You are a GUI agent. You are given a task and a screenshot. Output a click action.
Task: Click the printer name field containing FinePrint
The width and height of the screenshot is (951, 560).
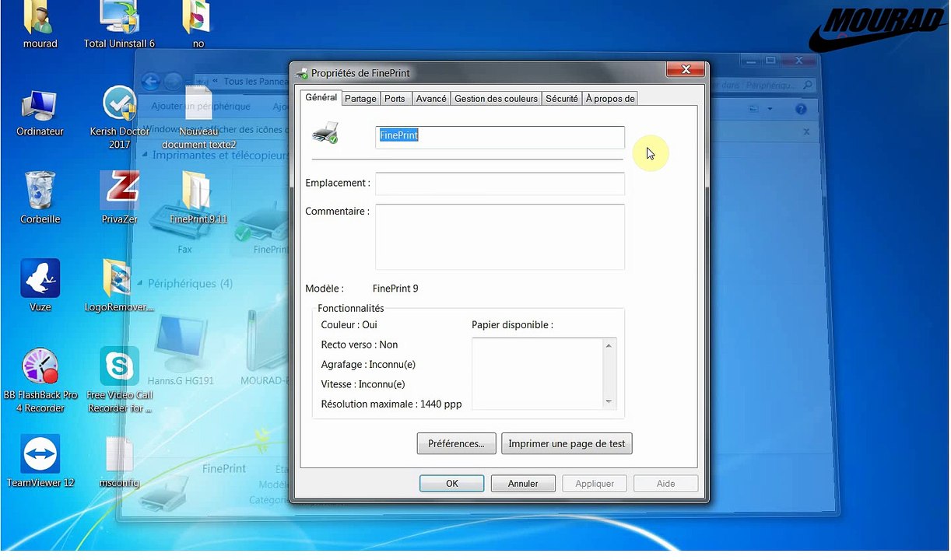(500, 137)
